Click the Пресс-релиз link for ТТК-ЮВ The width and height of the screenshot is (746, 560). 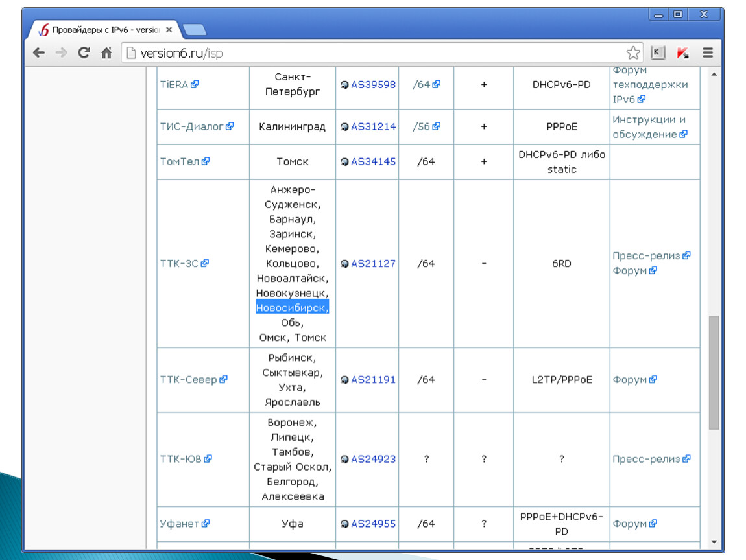tap(646, 459)
